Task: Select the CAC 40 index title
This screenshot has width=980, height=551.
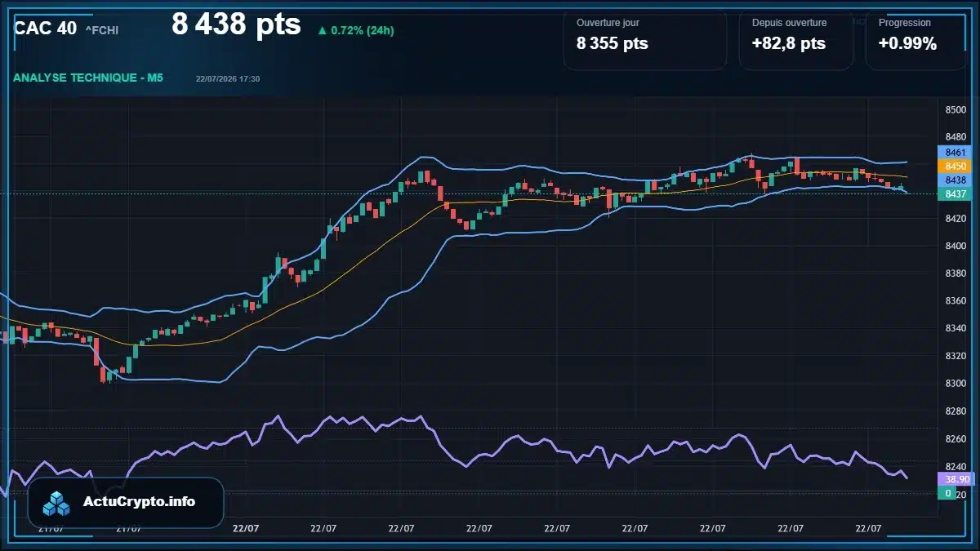Action: 46,29
